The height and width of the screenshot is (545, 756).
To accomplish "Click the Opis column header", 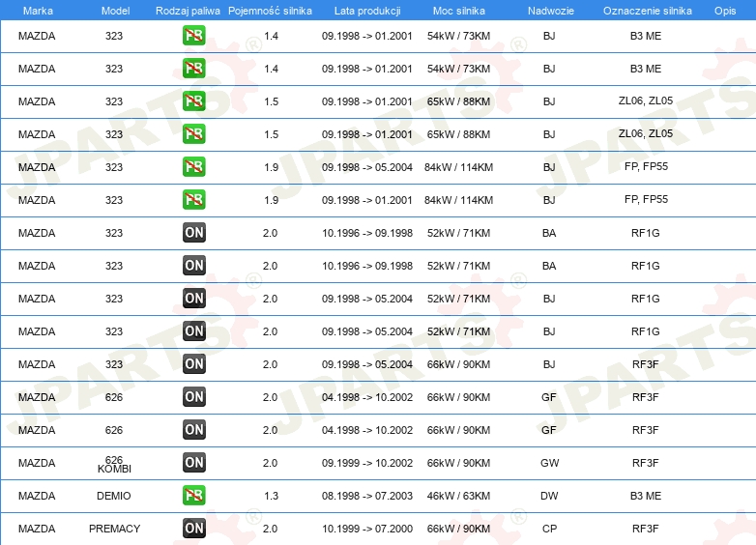I will click(725, 11).
